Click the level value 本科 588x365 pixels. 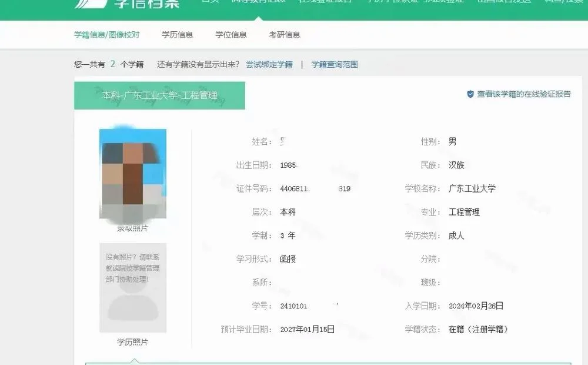click(x=288, y=212)
